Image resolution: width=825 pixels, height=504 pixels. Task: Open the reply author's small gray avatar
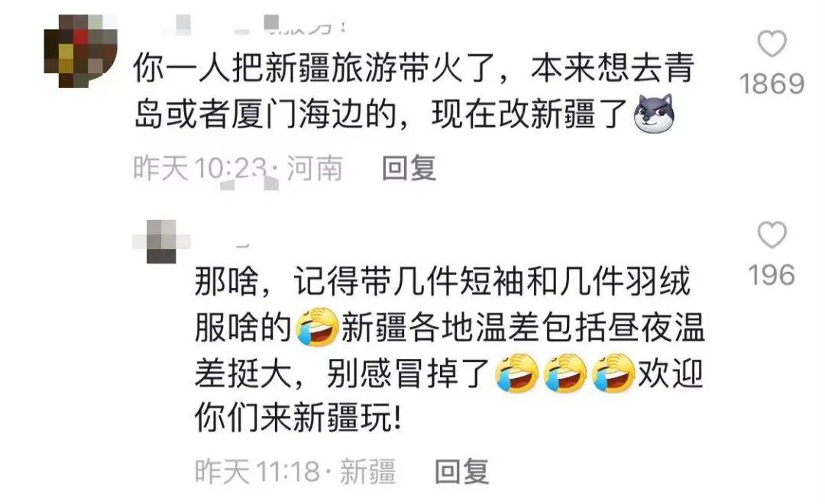(x=161, y=241)
